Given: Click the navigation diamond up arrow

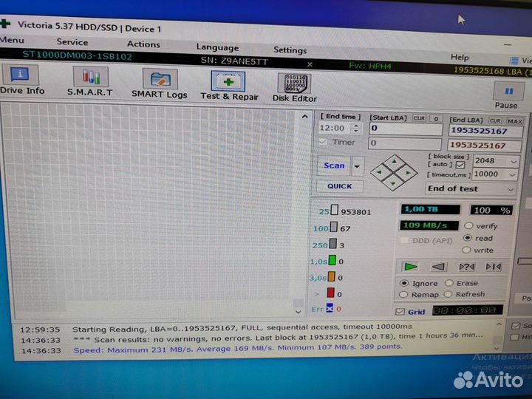Looking at the screenshot, I should [x=395, y=162].
